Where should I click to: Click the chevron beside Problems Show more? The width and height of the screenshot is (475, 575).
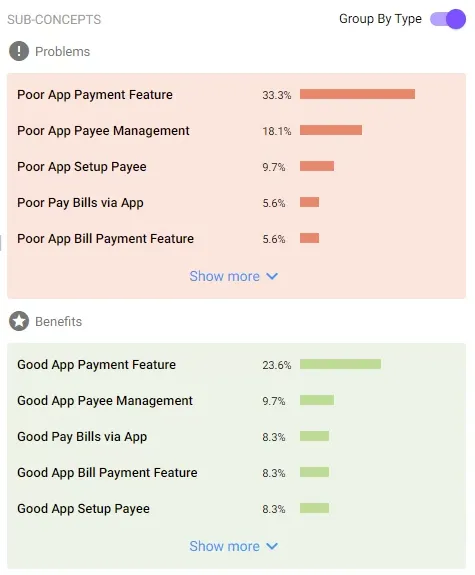(272, 276)
